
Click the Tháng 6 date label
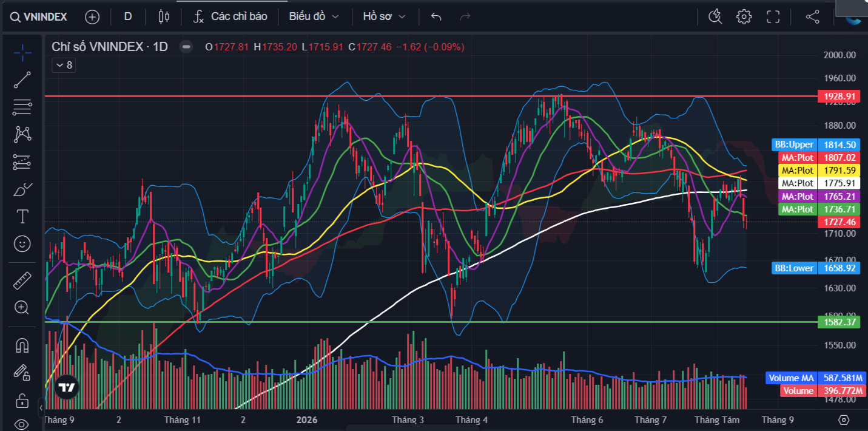[x=587, y=419]
